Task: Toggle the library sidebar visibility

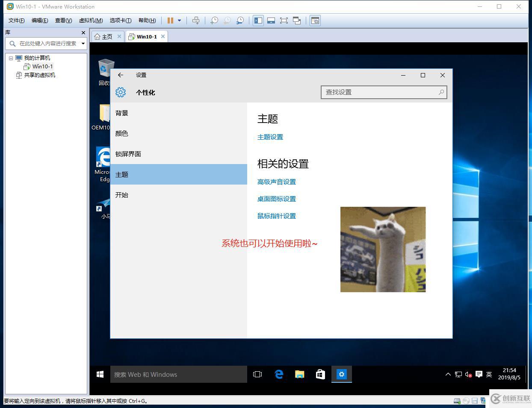Action: tap(258, 20)
